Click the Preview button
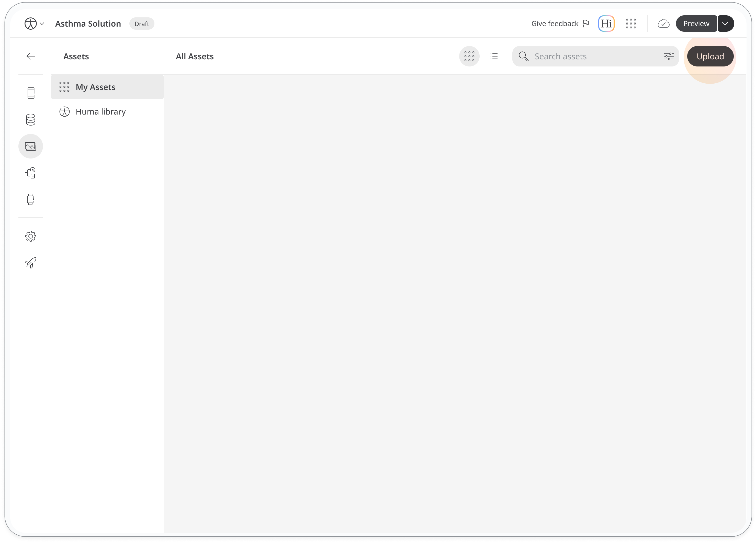Image resolution: width=756 pixels, height=543 pixels. (x=696, y=24)
